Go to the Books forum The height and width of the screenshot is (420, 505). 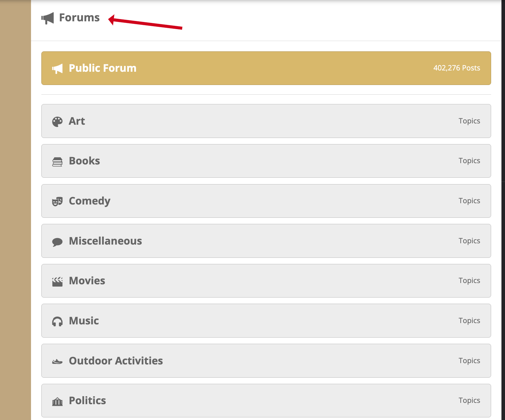pos(84,161)
